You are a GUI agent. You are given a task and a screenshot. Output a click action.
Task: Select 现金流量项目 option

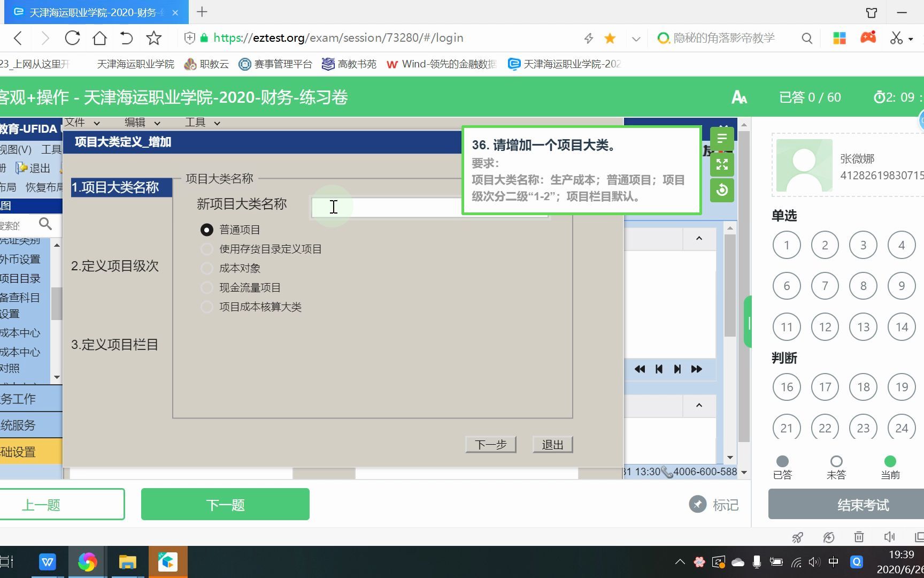click(x=207, y=287)
